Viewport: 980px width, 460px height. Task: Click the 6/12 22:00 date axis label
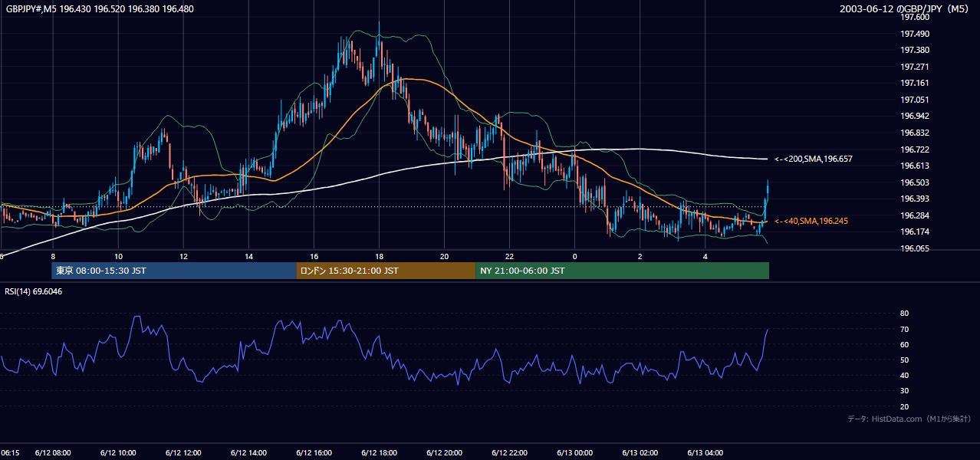pyautogui.click(x=509, y=452)
